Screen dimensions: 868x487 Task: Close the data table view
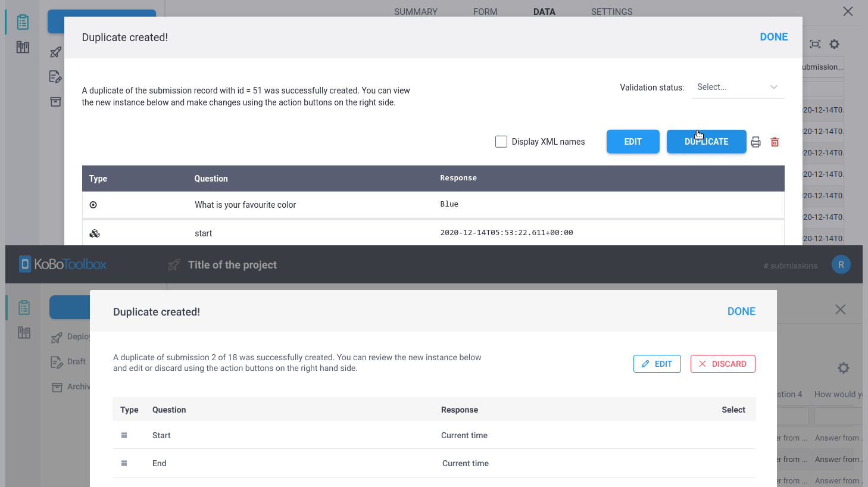848,11
